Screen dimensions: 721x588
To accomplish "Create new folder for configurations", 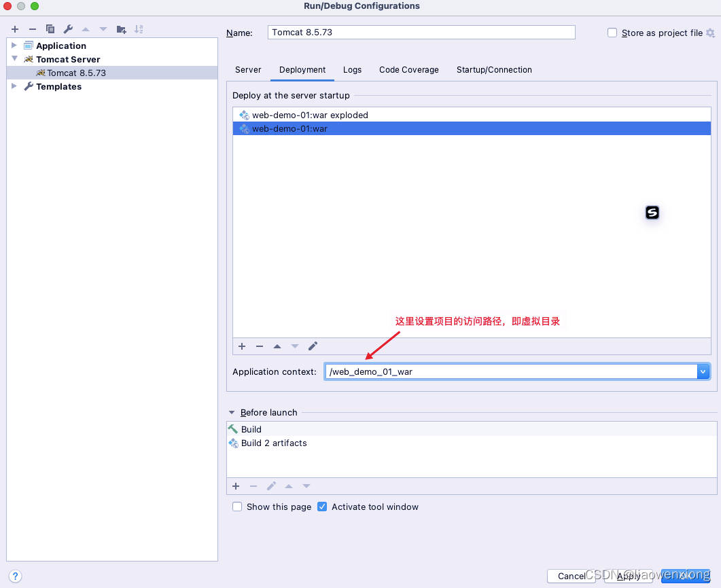I will 122,29.
